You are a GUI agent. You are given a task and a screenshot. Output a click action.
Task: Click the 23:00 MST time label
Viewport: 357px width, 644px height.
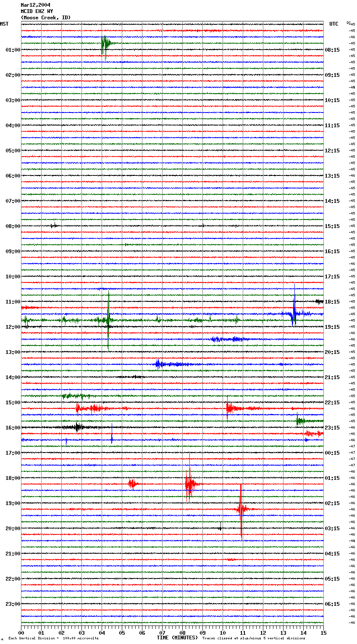tap(13, 604)
